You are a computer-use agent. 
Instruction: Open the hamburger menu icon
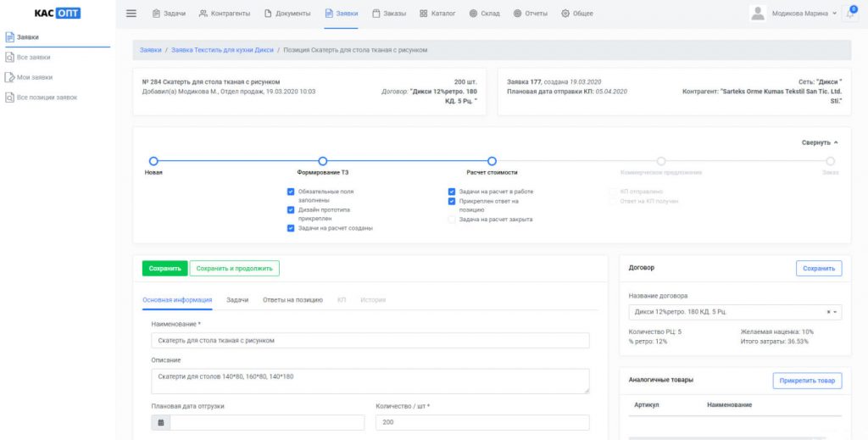131,14
